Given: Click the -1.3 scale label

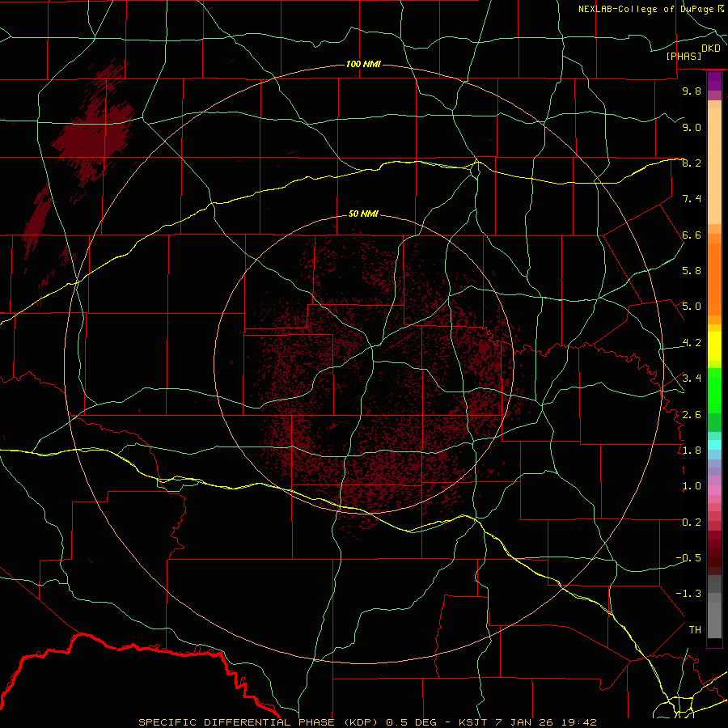Looking at the screenshot, I should coord(688,594).
